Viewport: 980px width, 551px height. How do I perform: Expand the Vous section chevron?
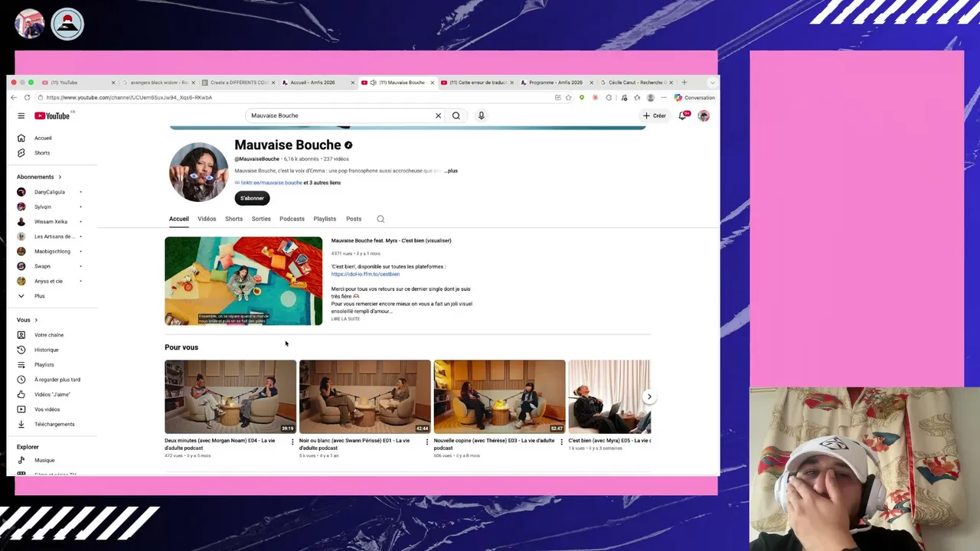pos(35,320)
